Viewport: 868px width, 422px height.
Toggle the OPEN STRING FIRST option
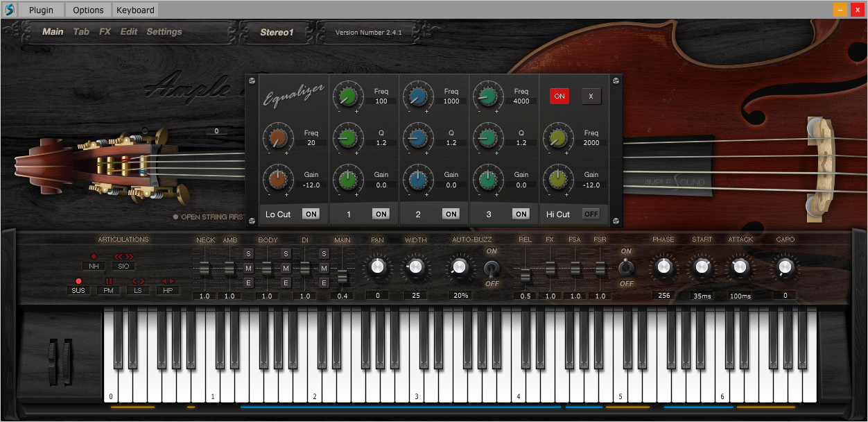[209, 217]
